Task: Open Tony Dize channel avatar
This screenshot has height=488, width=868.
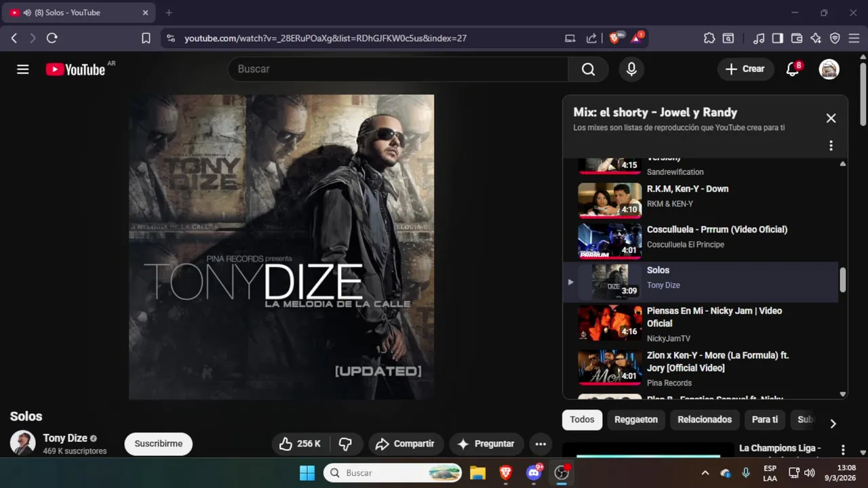Action: (x=22, y=443)
